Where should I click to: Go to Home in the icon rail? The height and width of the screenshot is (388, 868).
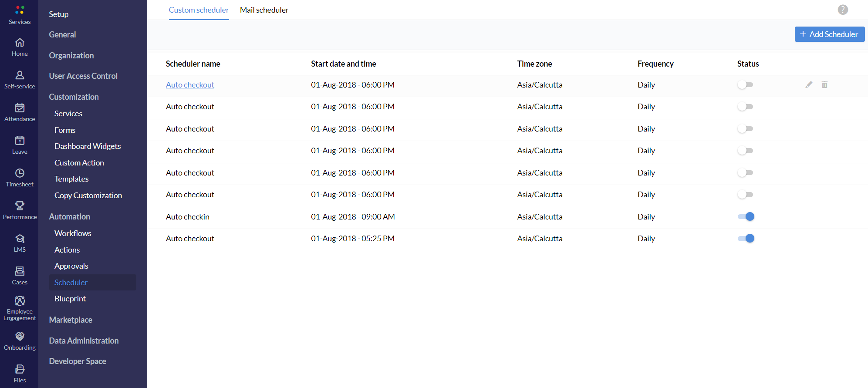(20, 47)
